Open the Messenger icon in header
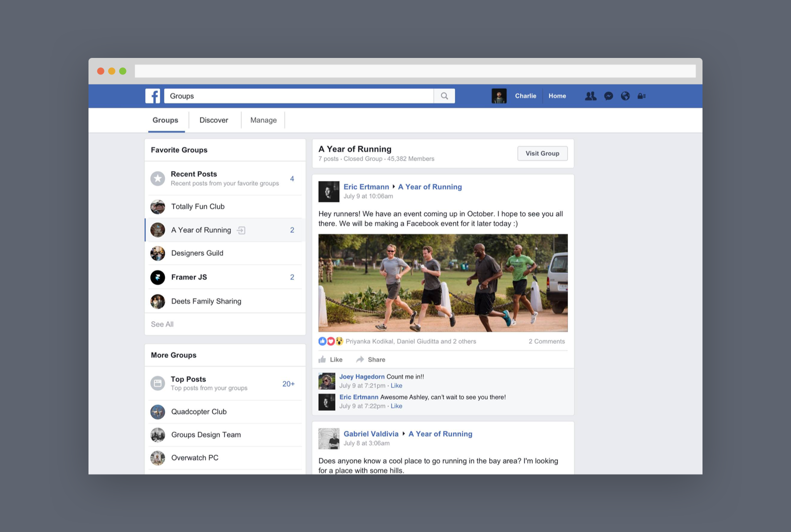This screenshot has height=532, width=791. [x=608, y=96]
